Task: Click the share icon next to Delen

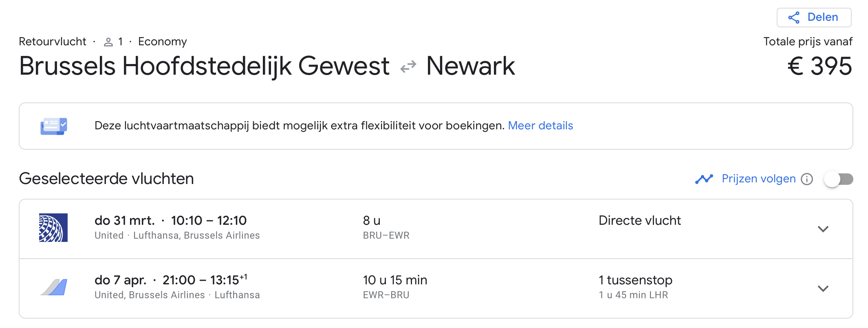Action: tap(793, 18)
